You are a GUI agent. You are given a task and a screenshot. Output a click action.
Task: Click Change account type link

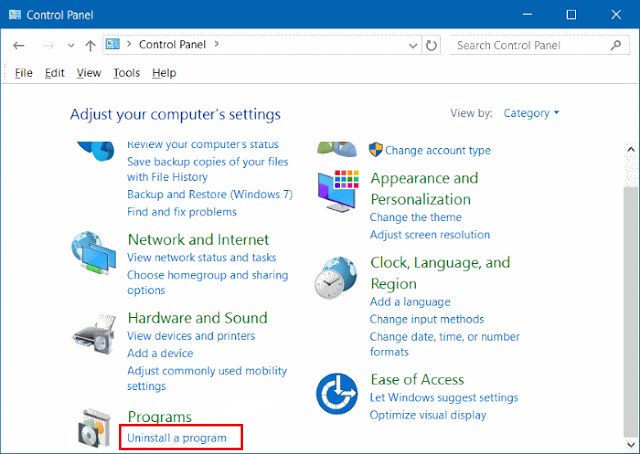coord(438,151)
